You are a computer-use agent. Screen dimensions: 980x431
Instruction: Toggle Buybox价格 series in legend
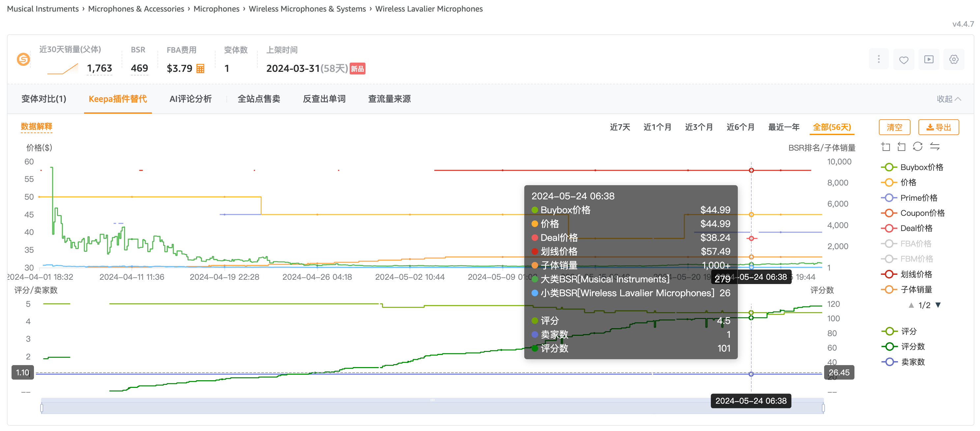(x=912, y=167)
